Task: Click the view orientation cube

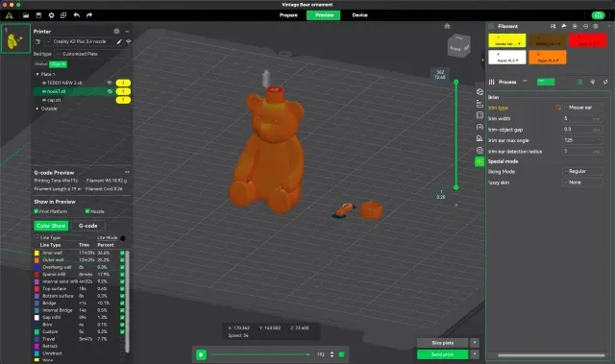Action: (459, 45)
